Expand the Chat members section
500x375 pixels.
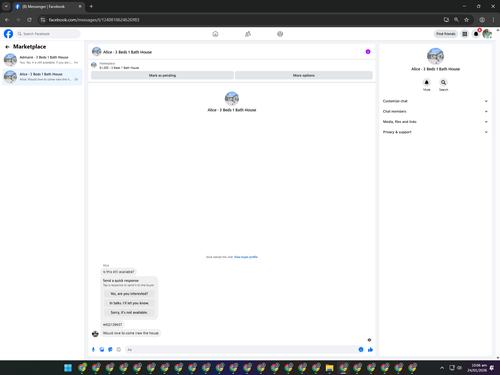click(x=435, y=111)
